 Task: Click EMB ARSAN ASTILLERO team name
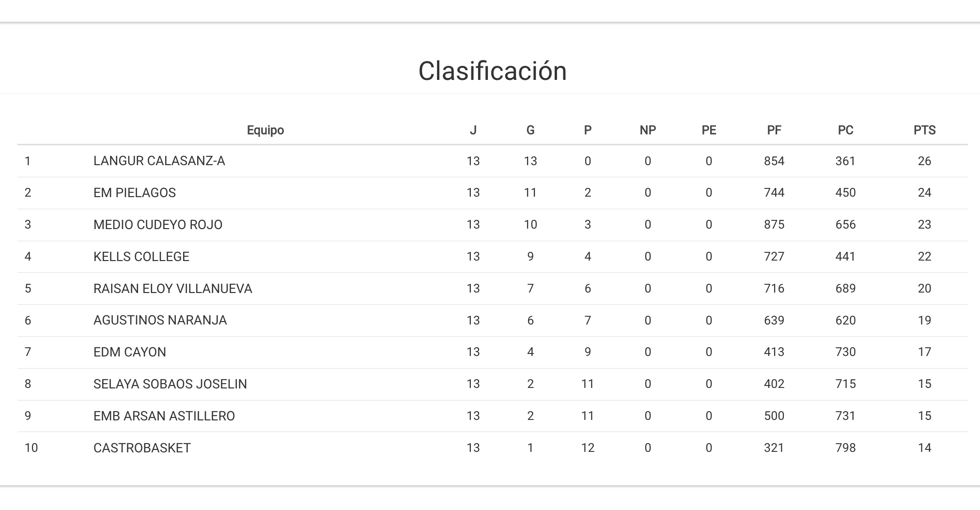(x=164, y=416)
